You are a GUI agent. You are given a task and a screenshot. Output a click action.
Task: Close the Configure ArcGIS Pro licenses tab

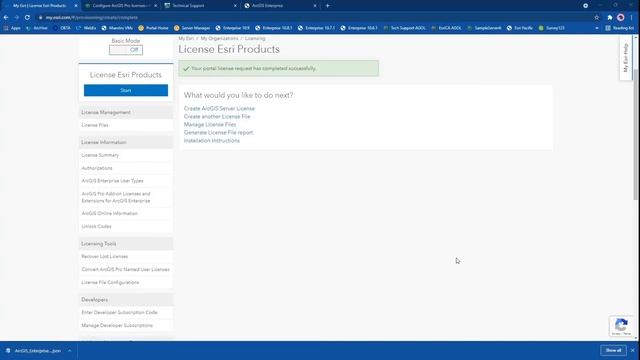(x=156, y=6)
